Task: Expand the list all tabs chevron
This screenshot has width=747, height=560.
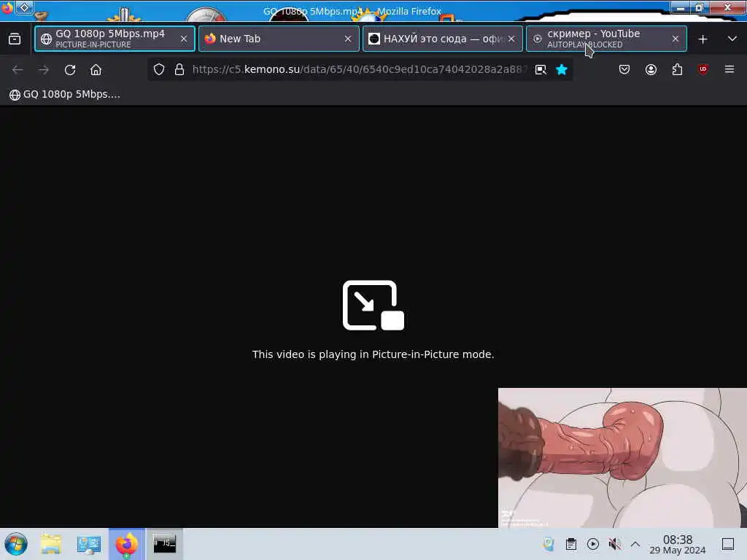Action: pos(732,39)
